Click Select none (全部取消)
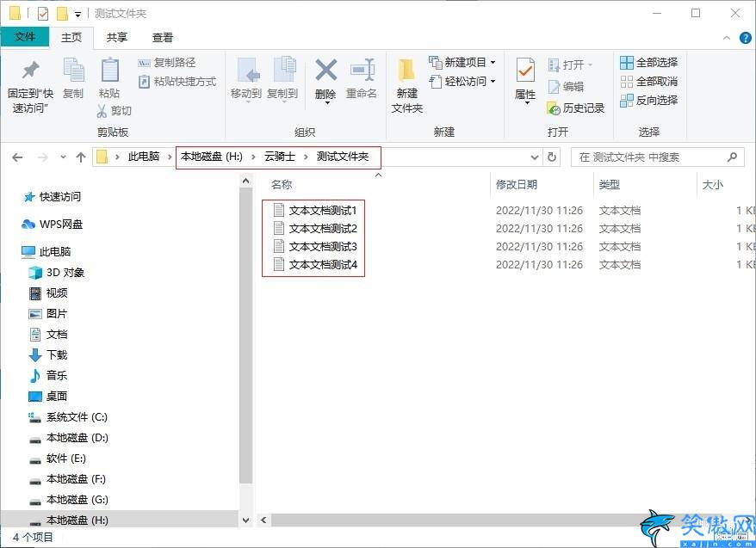The width and height of the screenshot is (756, 548). point(649,82)
